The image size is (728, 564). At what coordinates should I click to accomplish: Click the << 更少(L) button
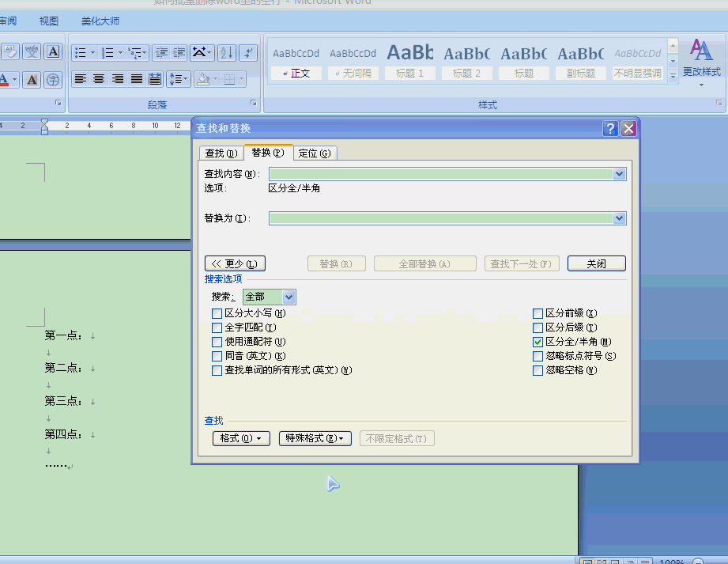(235, 264)
